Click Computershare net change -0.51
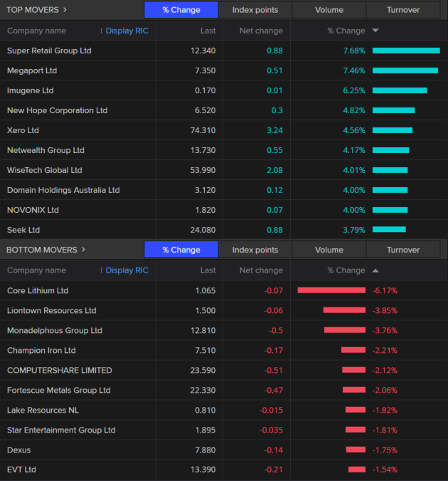The width and height of the screenshot is (448, 481). pyautogui.click(x=274, y=370)
